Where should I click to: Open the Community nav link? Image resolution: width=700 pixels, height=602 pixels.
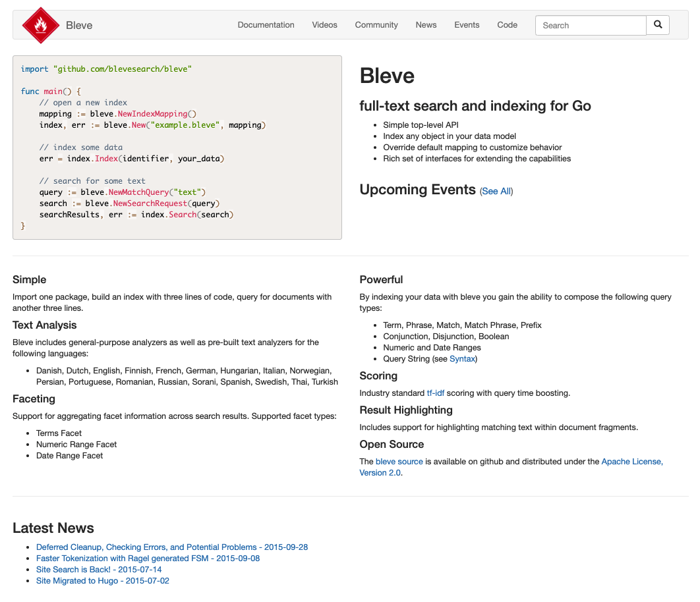pyautogui.click(x=376, y=25)
